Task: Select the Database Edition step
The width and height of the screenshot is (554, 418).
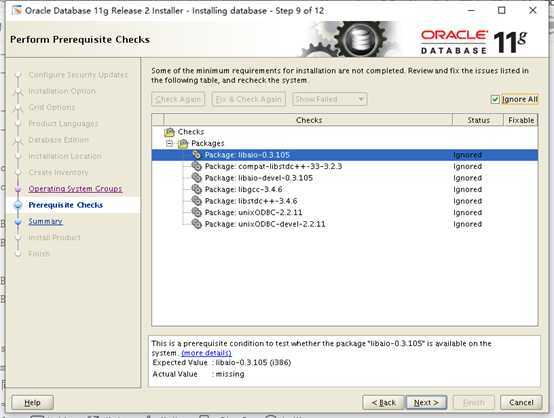Action: (x=58, y=140)
